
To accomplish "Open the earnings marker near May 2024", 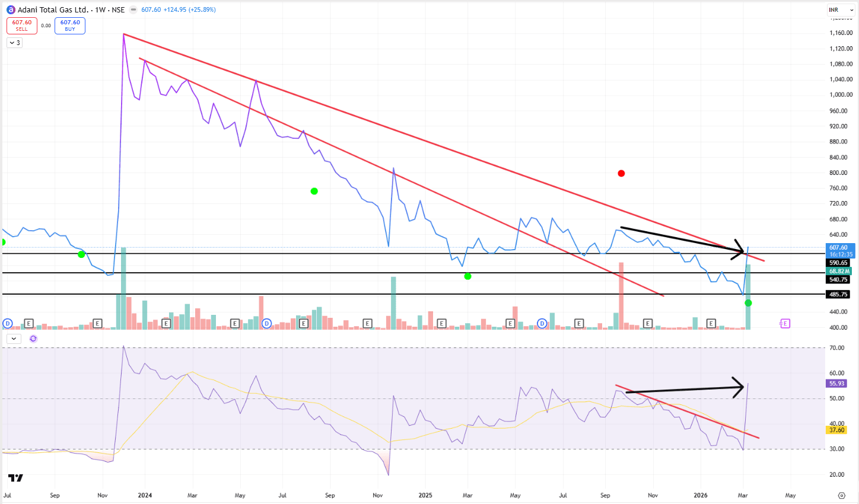I will coord(235,323).
